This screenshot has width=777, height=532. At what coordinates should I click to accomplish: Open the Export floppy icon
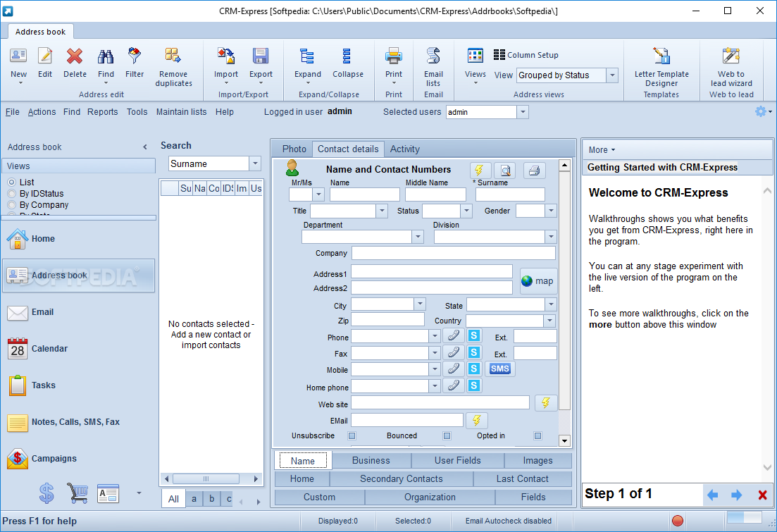pyautogui.click(x=261, y=56)
